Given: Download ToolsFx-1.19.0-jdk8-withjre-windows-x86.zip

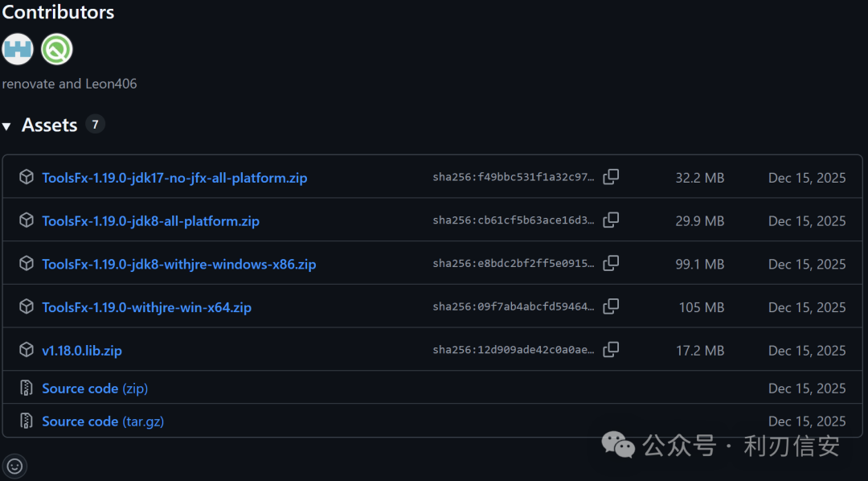Looking at the screenshot, I should click(178, 265).
